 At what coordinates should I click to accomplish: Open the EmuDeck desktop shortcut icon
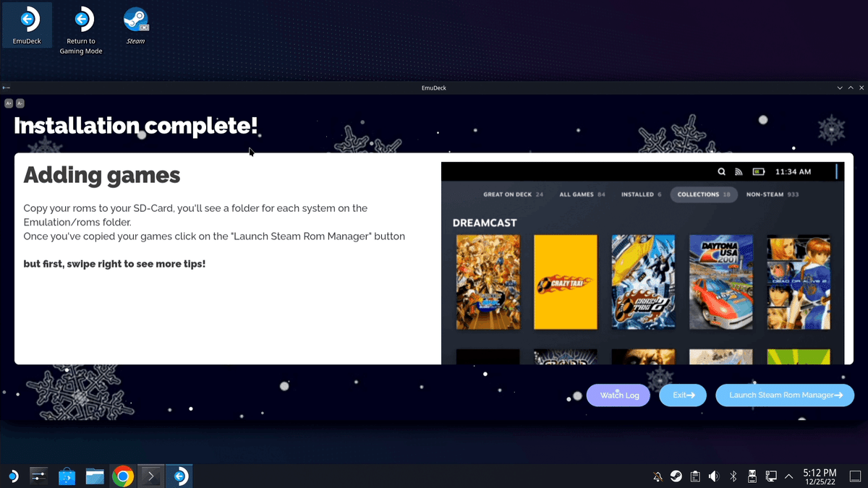coord(27,25)
